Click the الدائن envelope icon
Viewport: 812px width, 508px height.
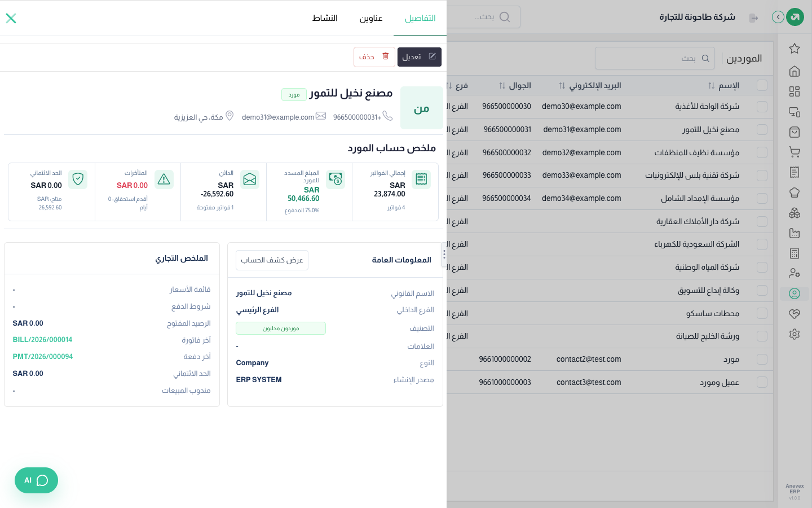250,179
